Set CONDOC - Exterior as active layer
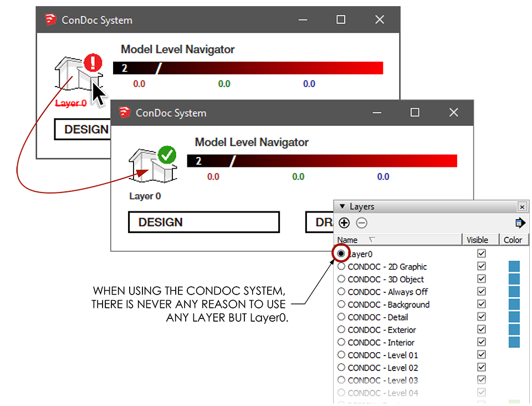Image resolution: width=532 pixels, height=406 pixels. 341,329
